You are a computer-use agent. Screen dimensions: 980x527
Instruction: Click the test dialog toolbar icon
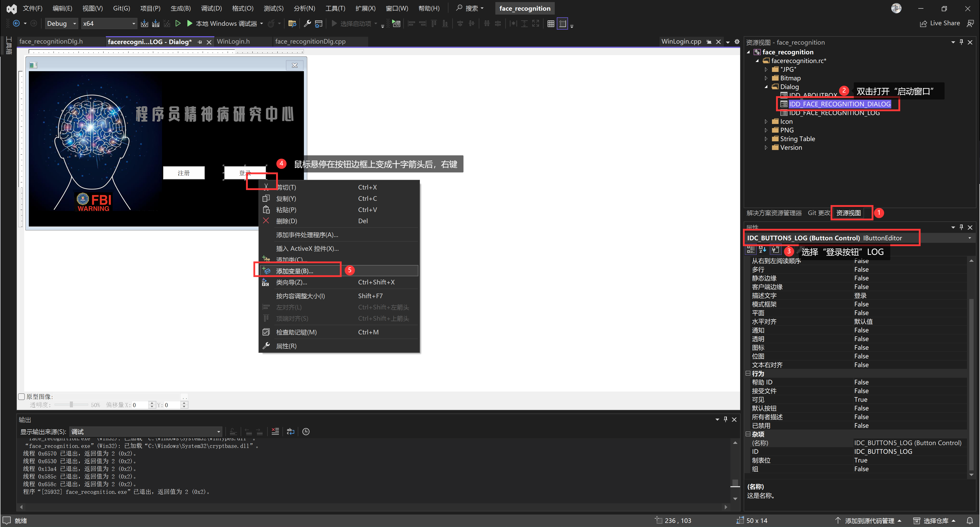coord(396,24)
